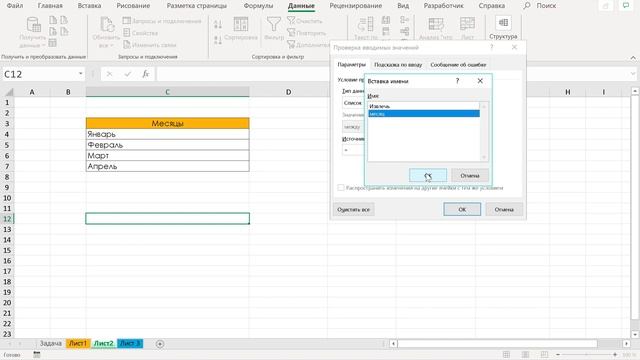Open the Справка tab

click(x=492, y=6)
